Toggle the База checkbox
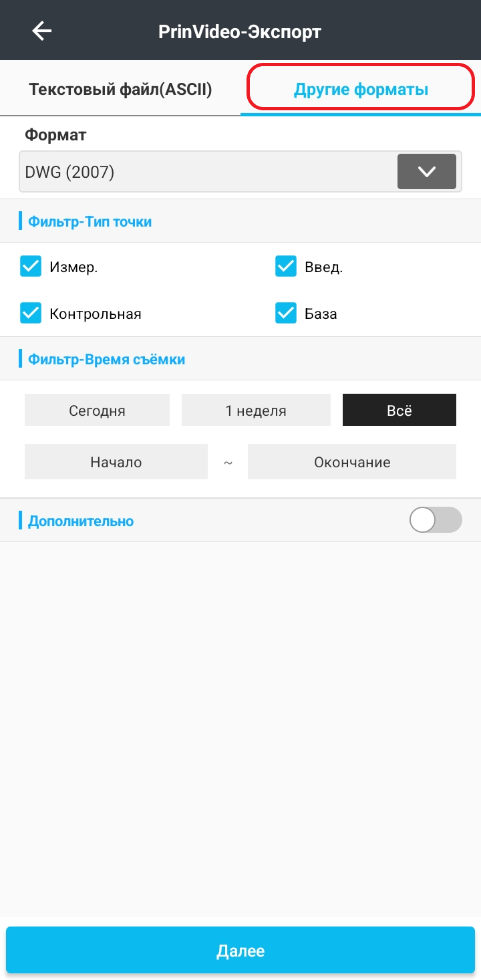This screenshot has width=481, height=980. tap(286, 313)
